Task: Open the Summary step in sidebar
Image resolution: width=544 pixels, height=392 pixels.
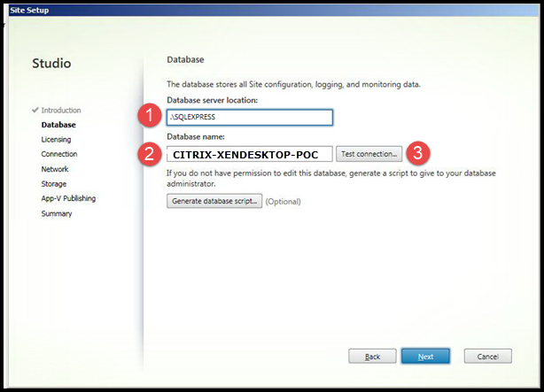Action: pos(57,213)
